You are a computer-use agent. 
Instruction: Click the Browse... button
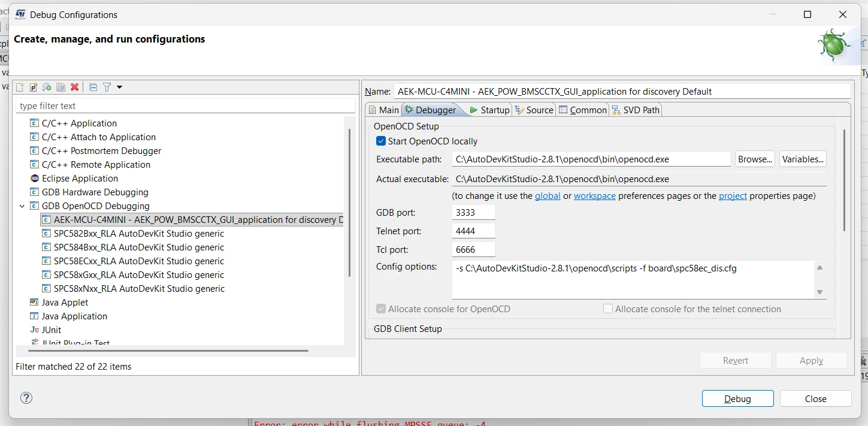(755, 159)
